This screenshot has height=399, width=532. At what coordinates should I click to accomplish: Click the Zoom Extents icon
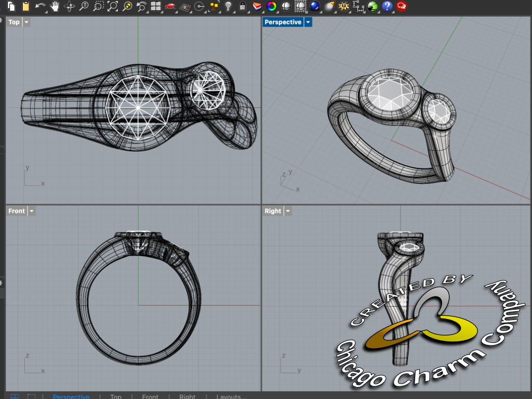(112, 6)
